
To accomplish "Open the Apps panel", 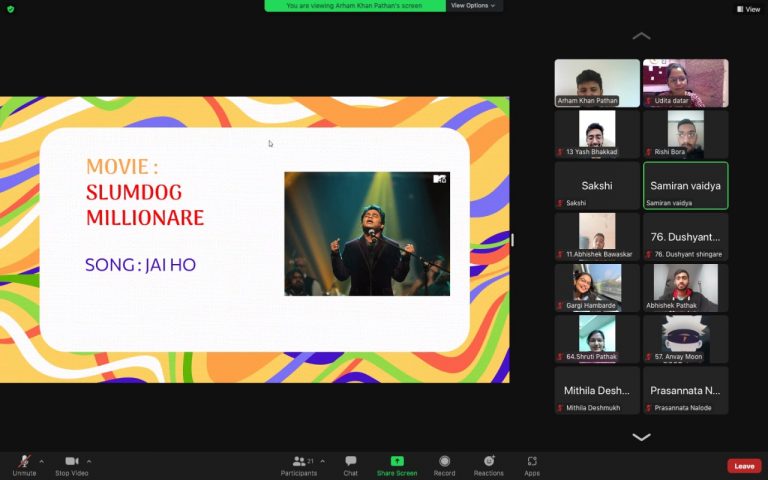I will [x=532, y=466].
